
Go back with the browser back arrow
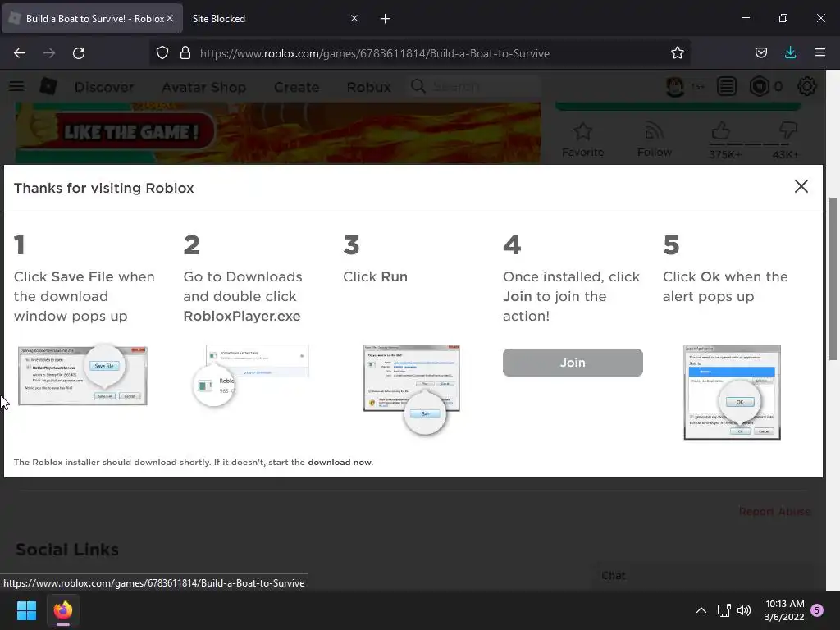click(20, 53)
